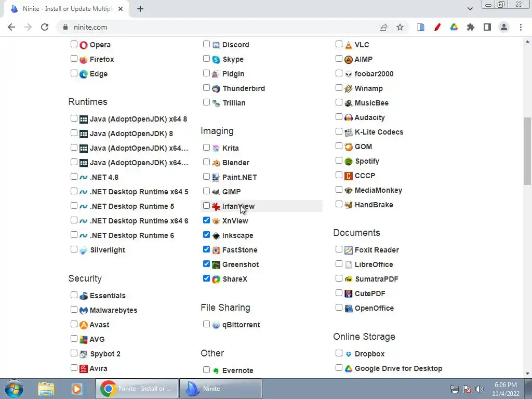Screen dimensions: 532x399
Task: Click the Krita icon
Action: pyautogui.click(x=216, y=148)
